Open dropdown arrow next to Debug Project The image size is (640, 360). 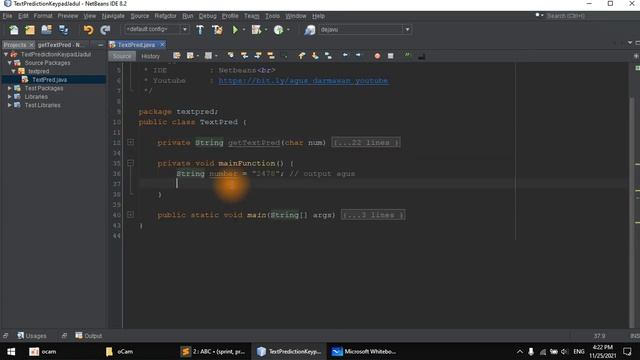(x=266, y=30)
